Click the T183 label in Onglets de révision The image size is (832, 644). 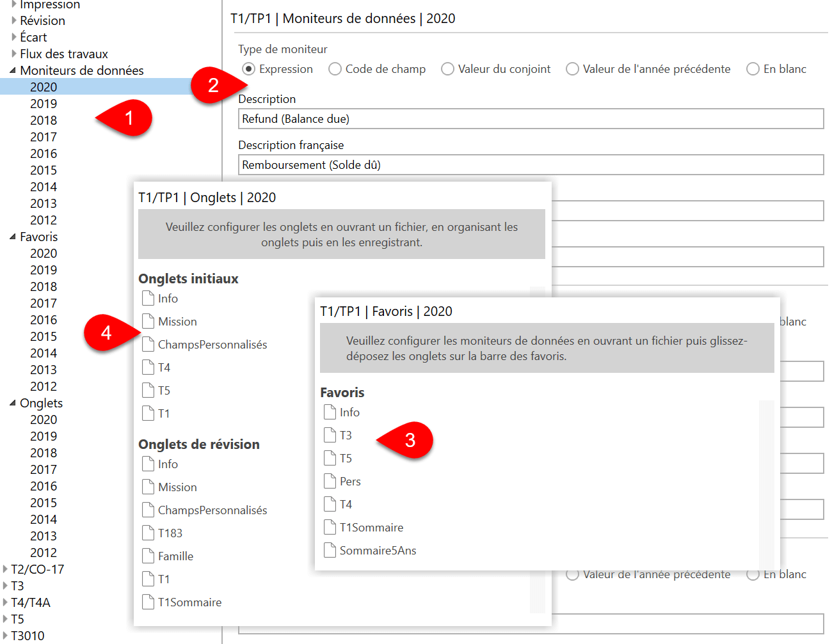coord(170,533)
